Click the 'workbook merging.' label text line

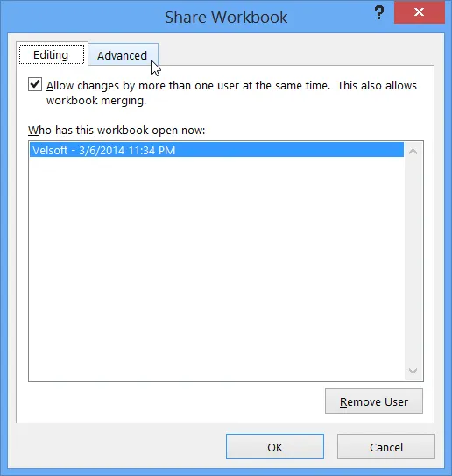(96, 101)
